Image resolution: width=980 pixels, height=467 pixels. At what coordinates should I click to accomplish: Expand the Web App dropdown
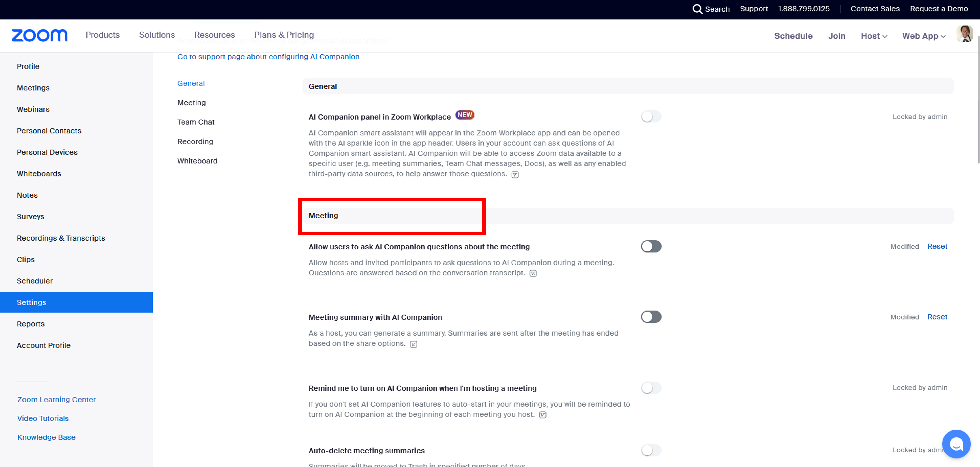click(924, 36)
